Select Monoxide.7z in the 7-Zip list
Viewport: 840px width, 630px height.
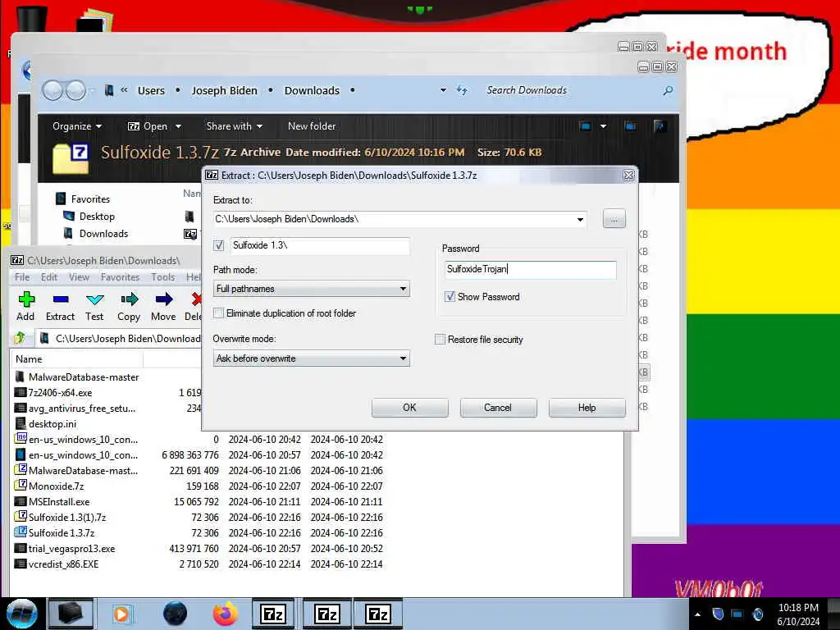tap(57, 486)
